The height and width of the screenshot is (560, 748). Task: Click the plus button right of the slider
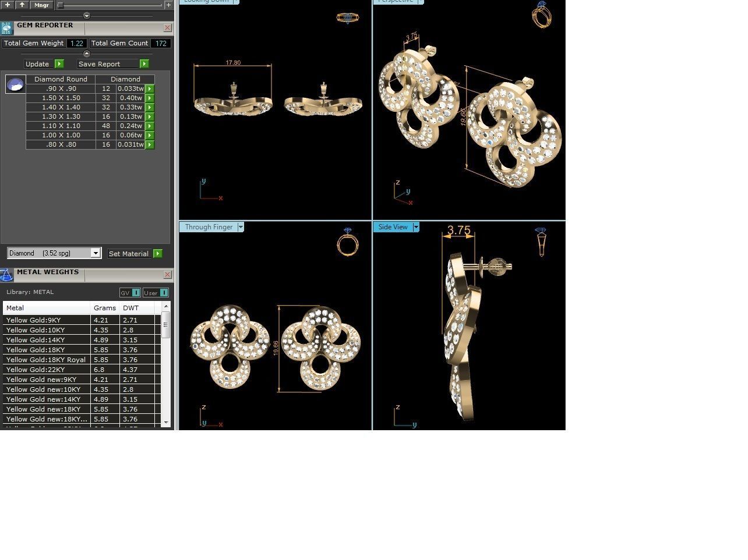(168, 5)
